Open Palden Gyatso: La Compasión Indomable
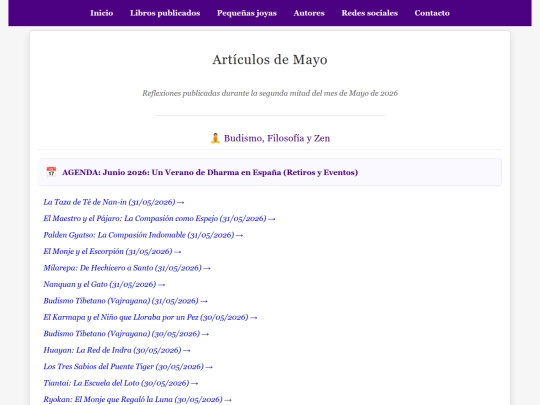The image size is (540, 405). [143, 235]
